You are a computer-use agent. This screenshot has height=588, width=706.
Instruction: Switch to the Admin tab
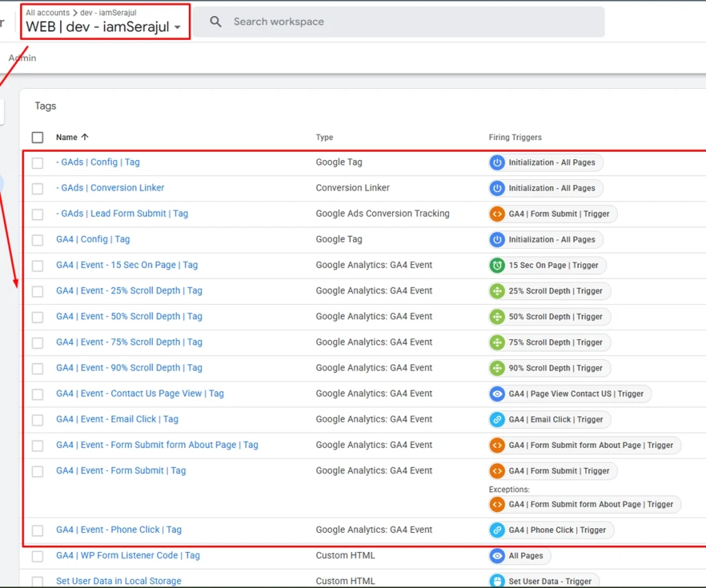[x=22, y=58]
